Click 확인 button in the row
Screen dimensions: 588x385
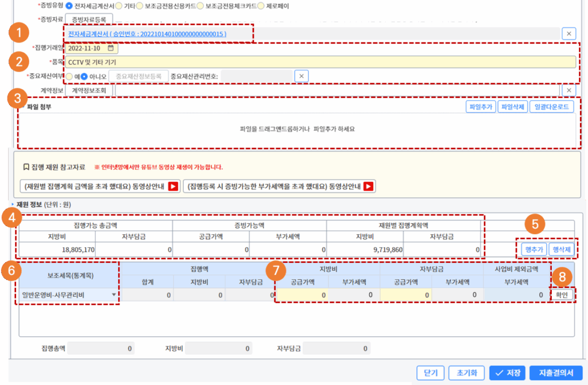tap(562, 295)
